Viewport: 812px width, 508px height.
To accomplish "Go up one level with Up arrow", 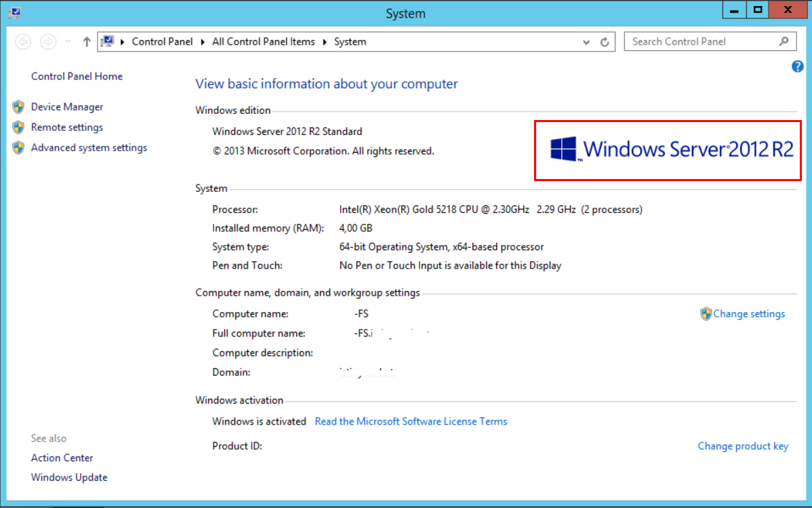I will (87, 41).
